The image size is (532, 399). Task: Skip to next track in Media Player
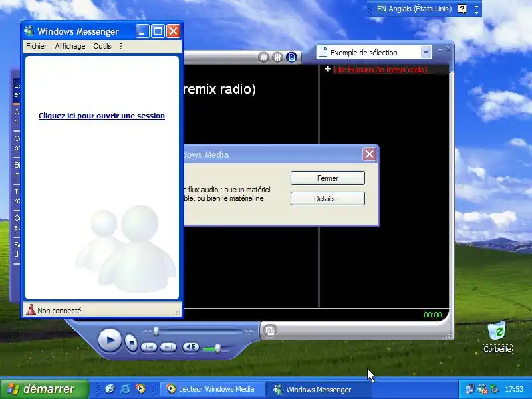click(x=168, y=347)
